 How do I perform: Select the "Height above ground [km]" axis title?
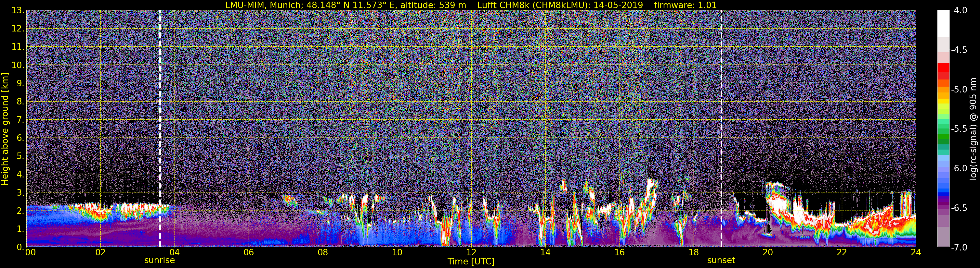click(x=5, y=128)
